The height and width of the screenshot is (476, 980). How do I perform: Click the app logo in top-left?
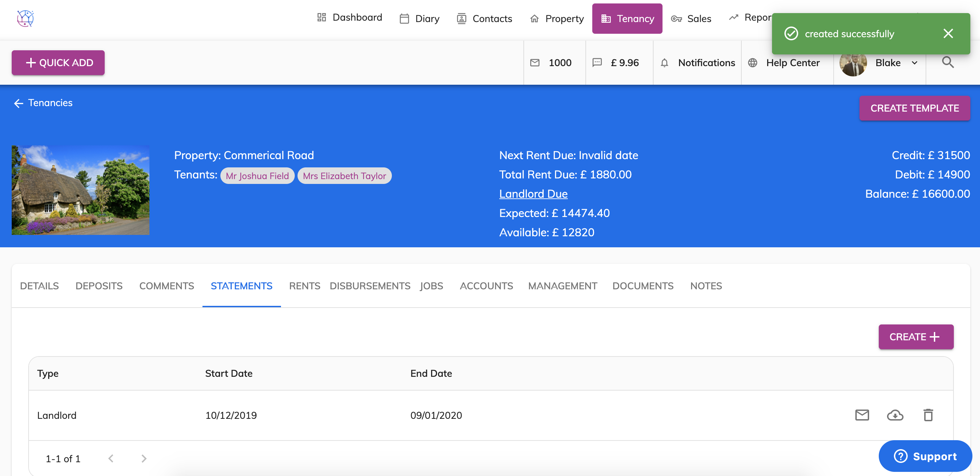[25, 18]
